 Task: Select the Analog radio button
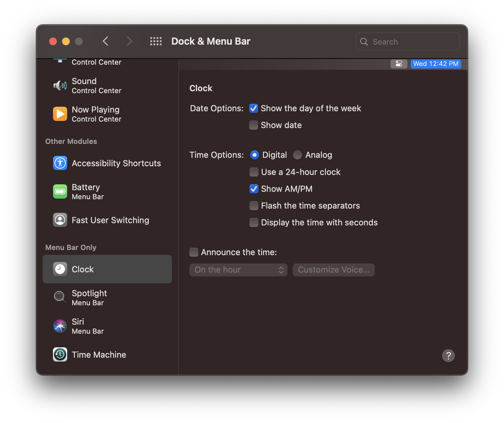click(x=298, y=155)
